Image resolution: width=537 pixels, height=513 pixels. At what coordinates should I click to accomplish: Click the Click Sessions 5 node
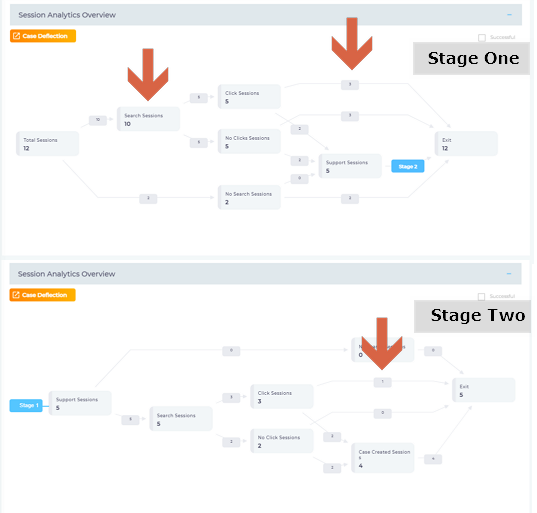click(249, 97)
